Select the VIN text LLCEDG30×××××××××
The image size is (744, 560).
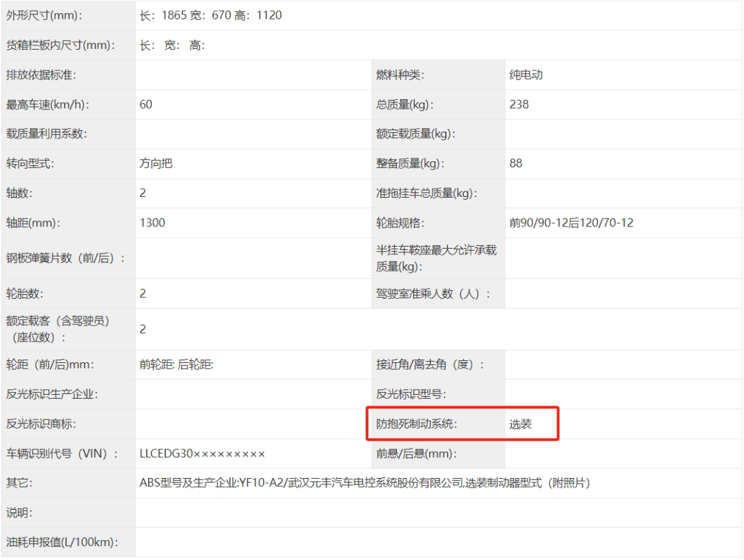click(x=202, y=454)
